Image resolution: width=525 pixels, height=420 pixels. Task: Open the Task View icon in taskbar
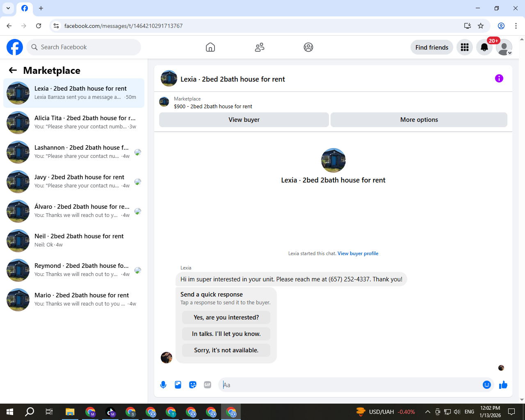point(49,412)
